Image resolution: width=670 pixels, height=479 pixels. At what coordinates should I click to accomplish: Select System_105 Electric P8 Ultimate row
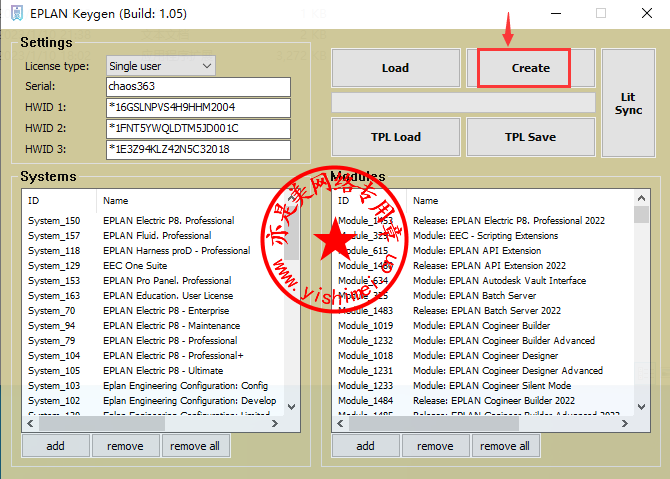point(153,370)
